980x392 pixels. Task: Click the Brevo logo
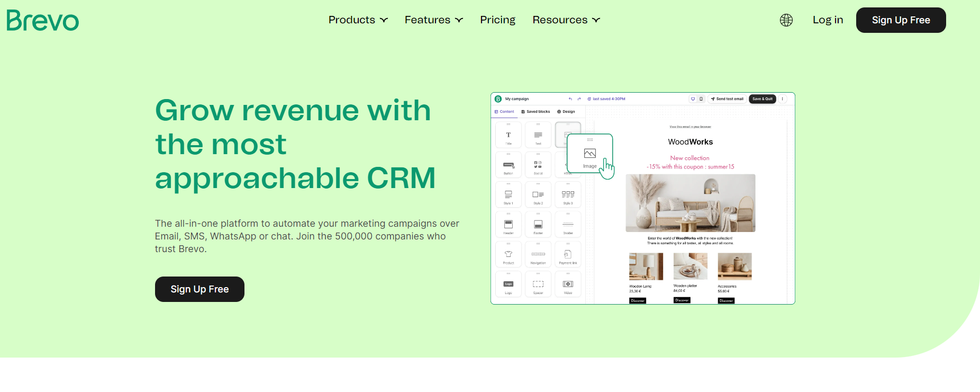tap(42, 20)
